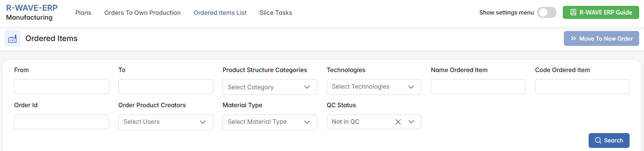Navigate to Slice Tasks

click(276, 13)
